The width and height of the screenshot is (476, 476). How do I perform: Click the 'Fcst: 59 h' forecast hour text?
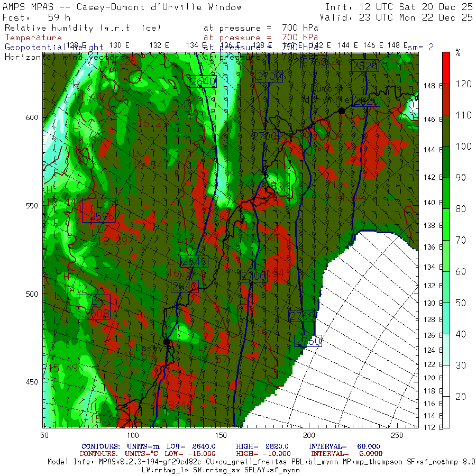pyautogui.click(x=36, y=17)
